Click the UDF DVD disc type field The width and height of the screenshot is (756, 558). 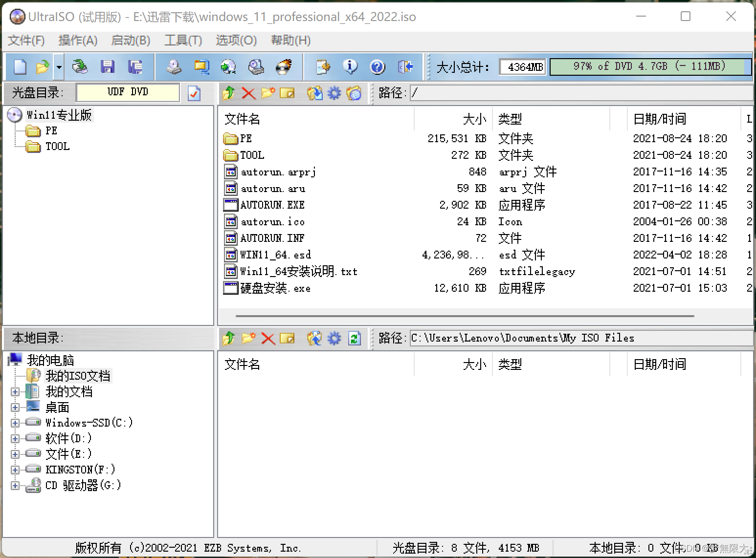[128, 92]
